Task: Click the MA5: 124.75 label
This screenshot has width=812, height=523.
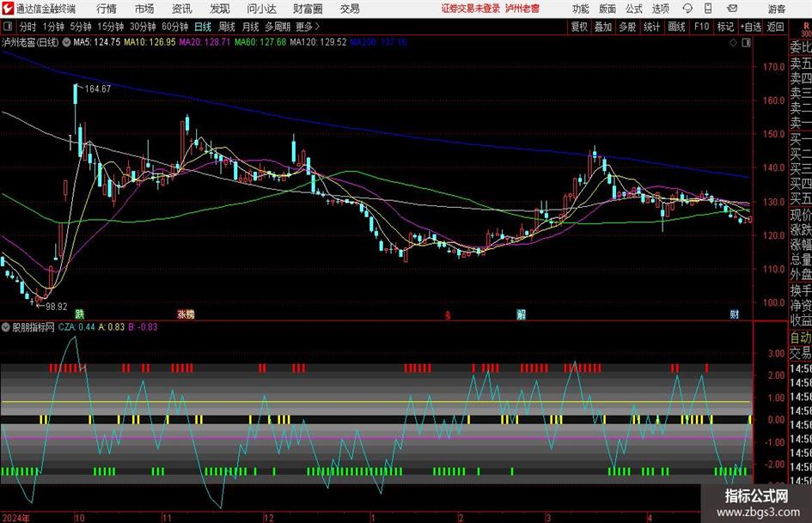Action: tap(97, 42)
